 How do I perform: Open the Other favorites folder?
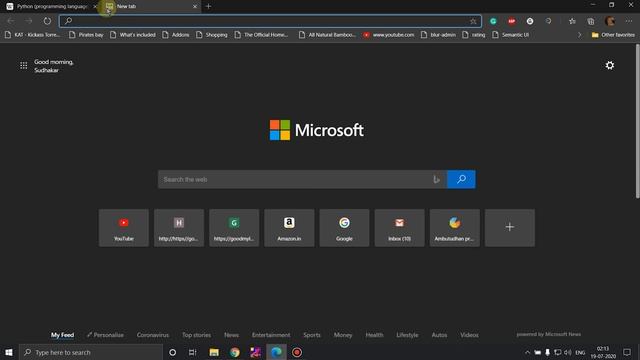613,35
